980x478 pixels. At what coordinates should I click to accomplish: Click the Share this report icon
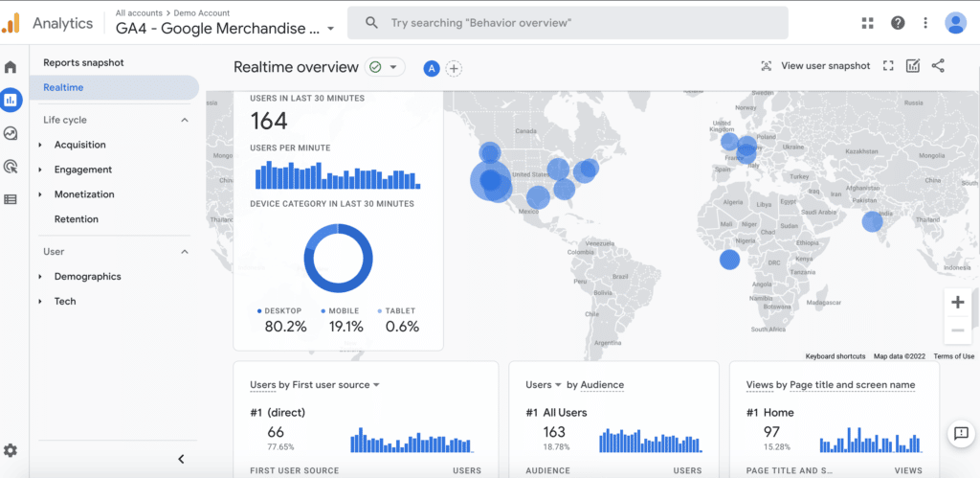pyautogui.click(x=938, y=66)
